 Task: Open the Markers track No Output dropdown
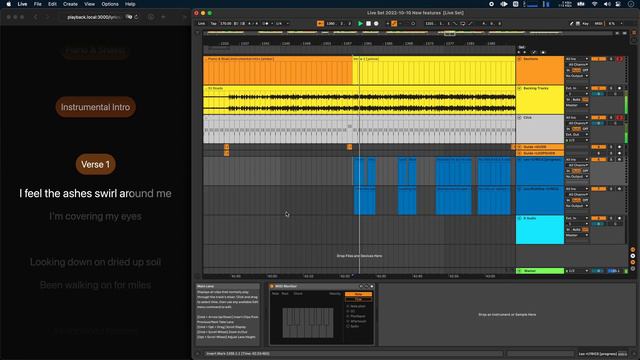coord(577,76)
